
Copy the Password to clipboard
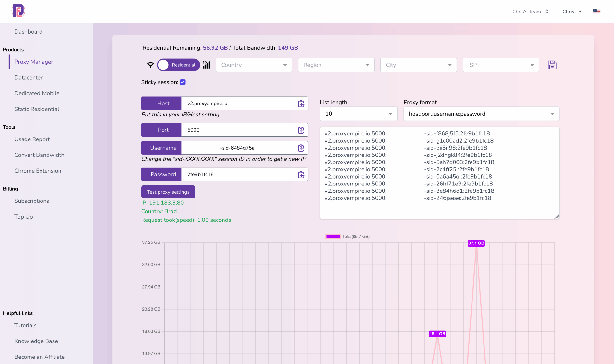301,174
